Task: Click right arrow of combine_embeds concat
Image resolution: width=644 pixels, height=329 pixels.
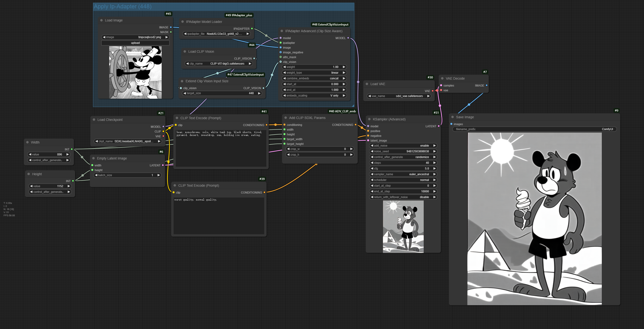Action: (344, 78)
